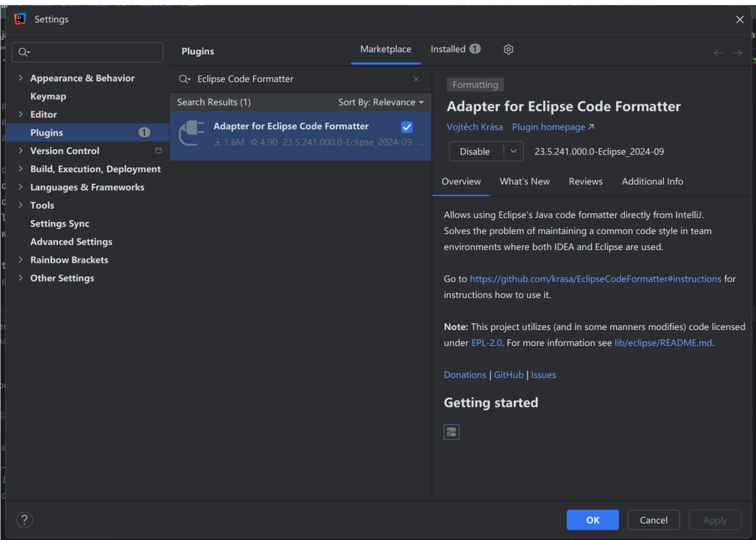Click the search magnifier in settings search

[24, 52]
